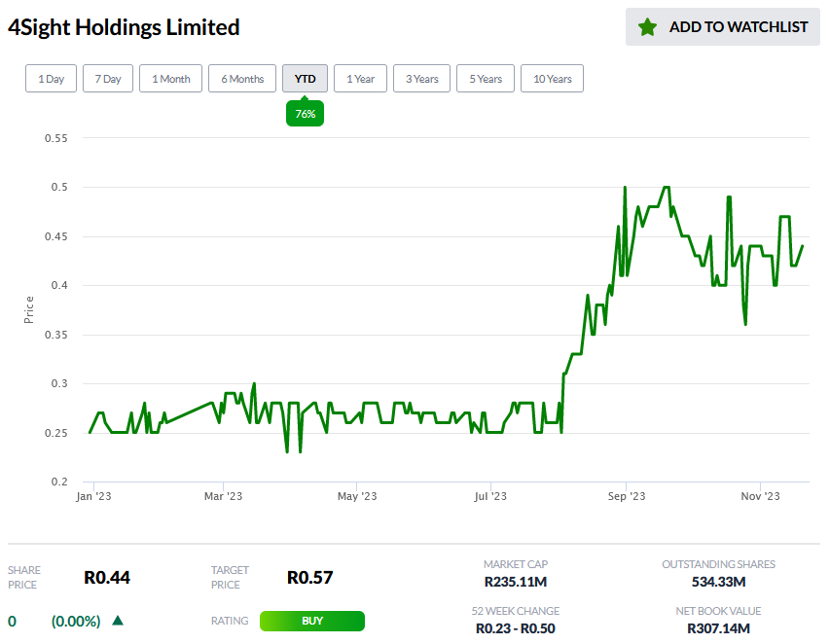The width and height of the screenshot is (830, 644).
Task: Click the 52 WEEK CHANGE label
Action: pos(516,611)
